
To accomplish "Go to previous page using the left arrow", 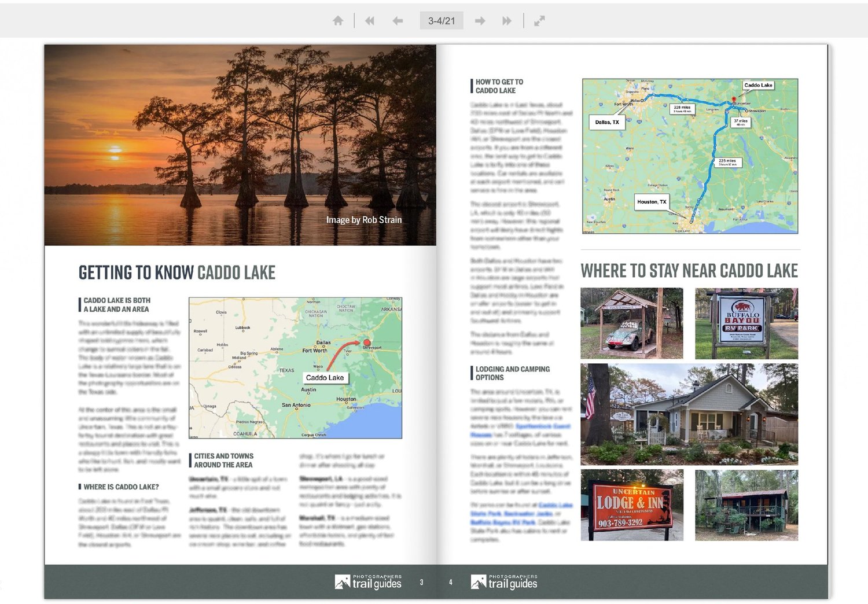I will 396,20.
